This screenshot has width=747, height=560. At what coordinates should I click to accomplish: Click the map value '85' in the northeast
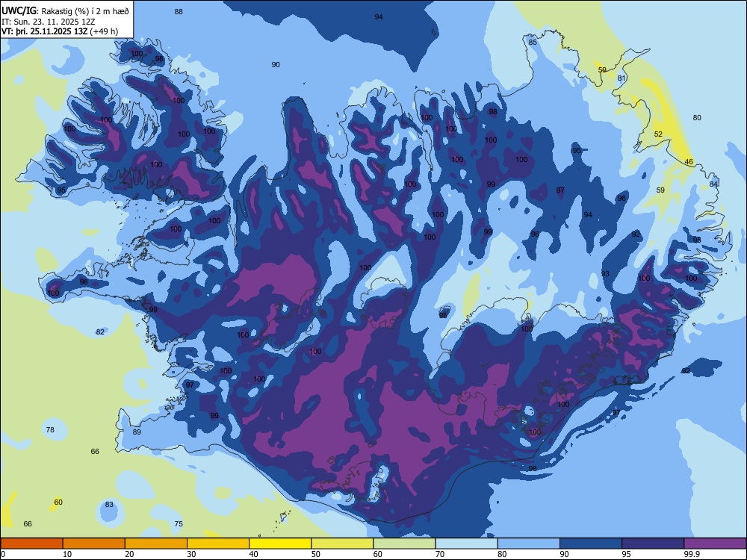pyautogui.click(x=533, y=42)
